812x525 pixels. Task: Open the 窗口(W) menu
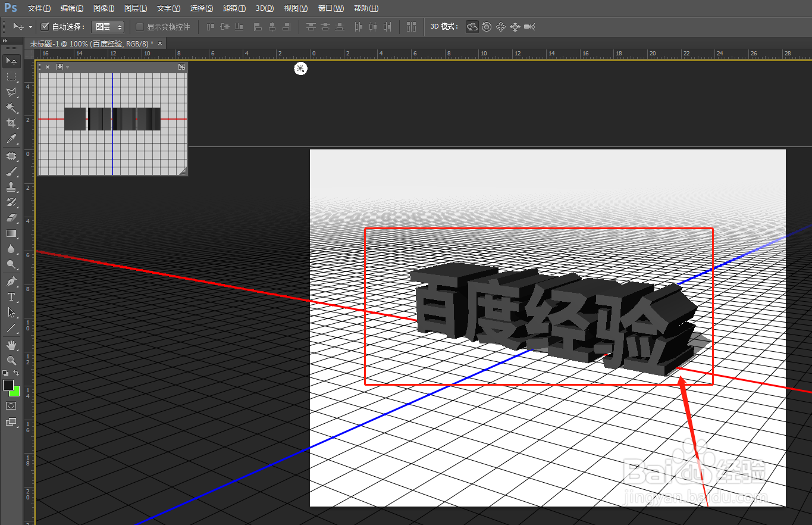click(331, 8)
